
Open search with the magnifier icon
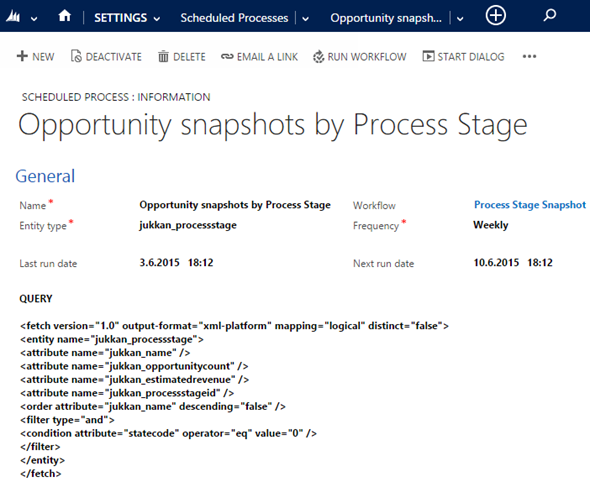[x=550, y=15]
